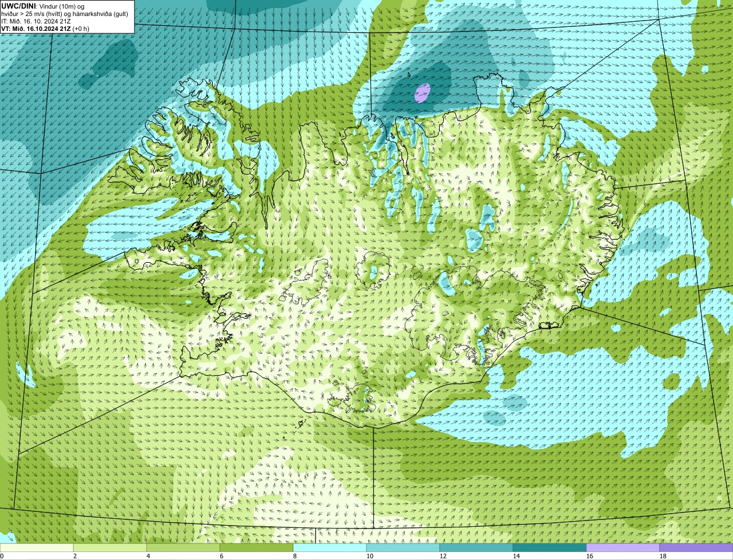Click the legend label "2"

(75, 556)
